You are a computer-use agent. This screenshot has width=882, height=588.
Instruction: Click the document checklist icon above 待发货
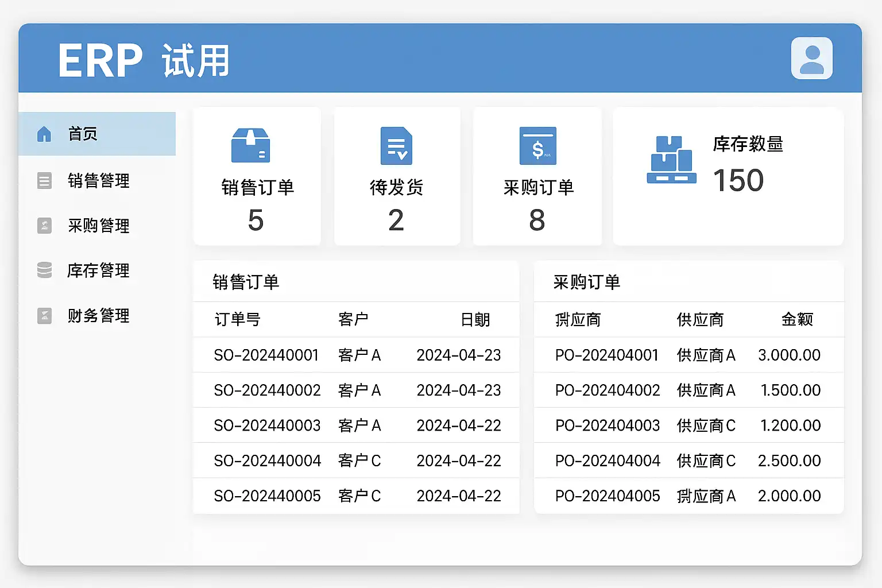[x=396, y=146]
